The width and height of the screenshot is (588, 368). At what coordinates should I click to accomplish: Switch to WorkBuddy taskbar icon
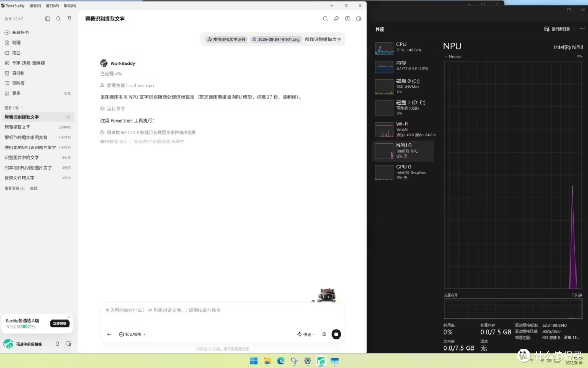321,361
